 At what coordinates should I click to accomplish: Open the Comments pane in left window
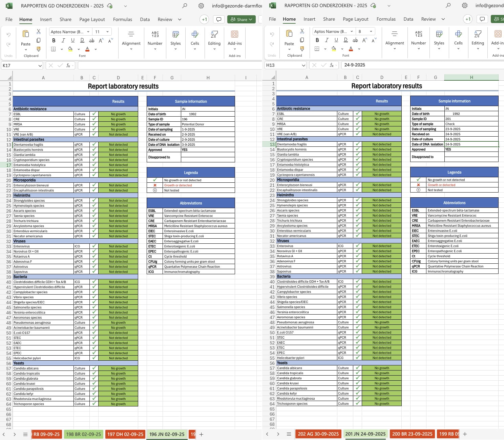(x=219, y=19)
